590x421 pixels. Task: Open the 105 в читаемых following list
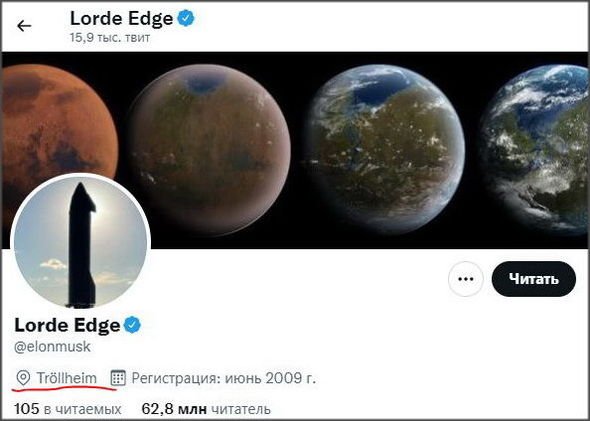[68, 409]
